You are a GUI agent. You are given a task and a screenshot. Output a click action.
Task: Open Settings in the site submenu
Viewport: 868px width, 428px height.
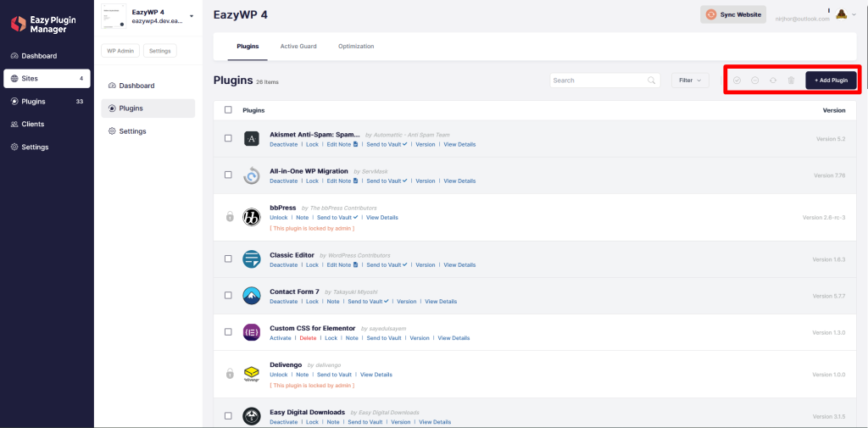pyautogui.click(x=127, y=131)
